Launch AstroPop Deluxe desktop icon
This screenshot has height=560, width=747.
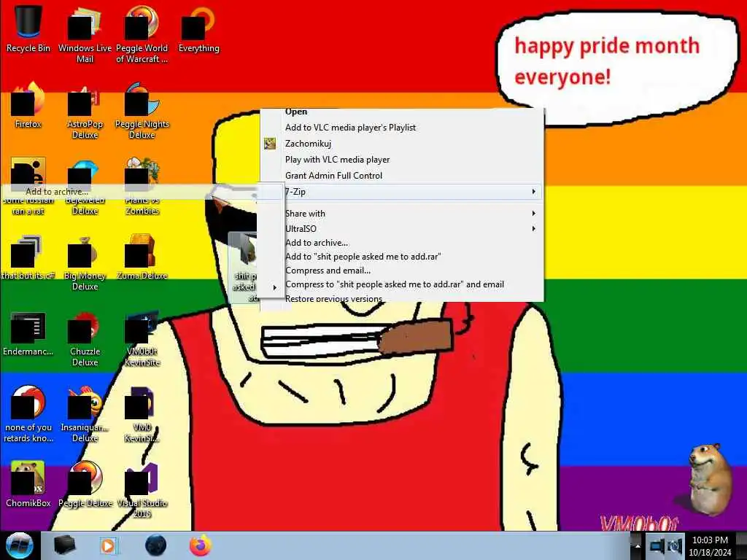point(85,111)
